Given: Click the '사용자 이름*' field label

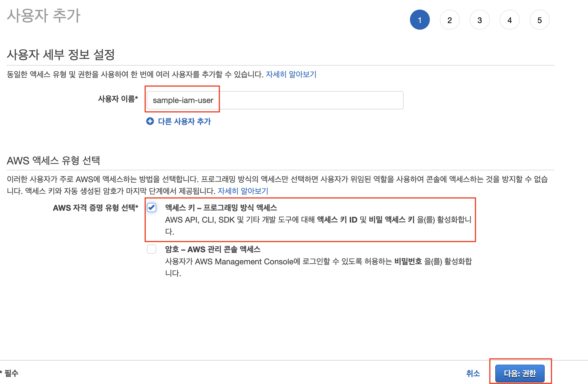Looking at the screenshot, I should (118, 99).
